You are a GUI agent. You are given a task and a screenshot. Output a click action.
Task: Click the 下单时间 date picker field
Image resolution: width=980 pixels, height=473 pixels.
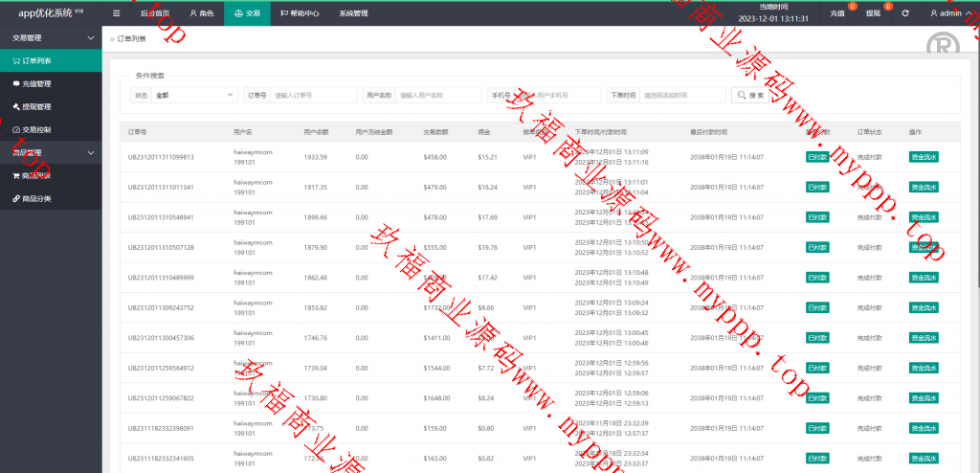pyautogui.click(x=682, y=95)
